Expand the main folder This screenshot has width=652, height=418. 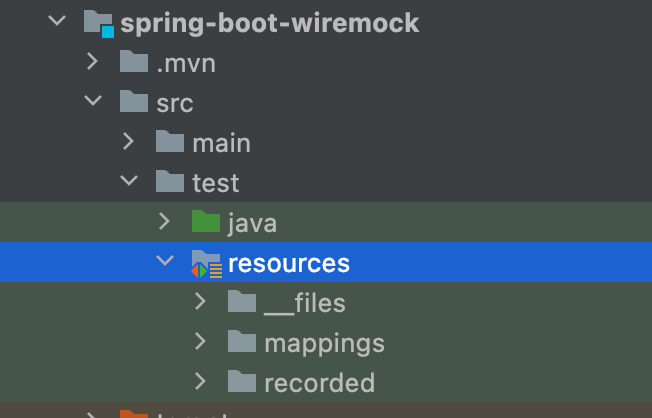click(129, 141)
